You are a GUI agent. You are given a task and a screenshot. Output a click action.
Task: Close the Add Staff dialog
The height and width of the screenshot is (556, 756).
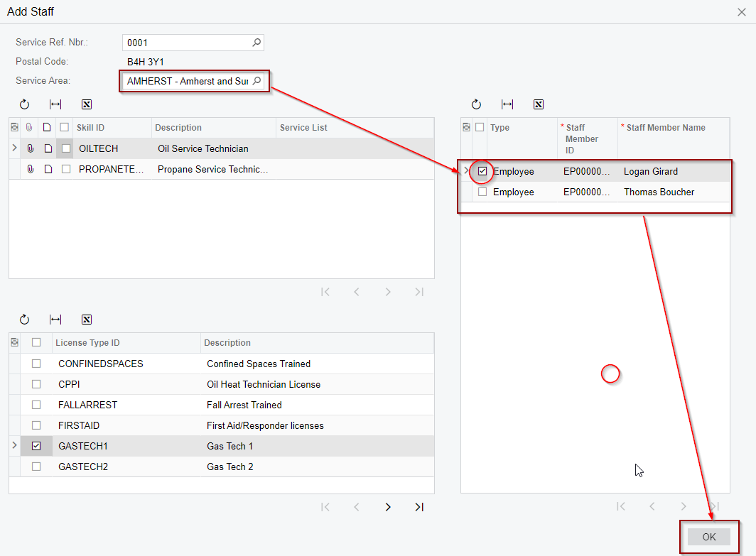[x=742, y=11]
